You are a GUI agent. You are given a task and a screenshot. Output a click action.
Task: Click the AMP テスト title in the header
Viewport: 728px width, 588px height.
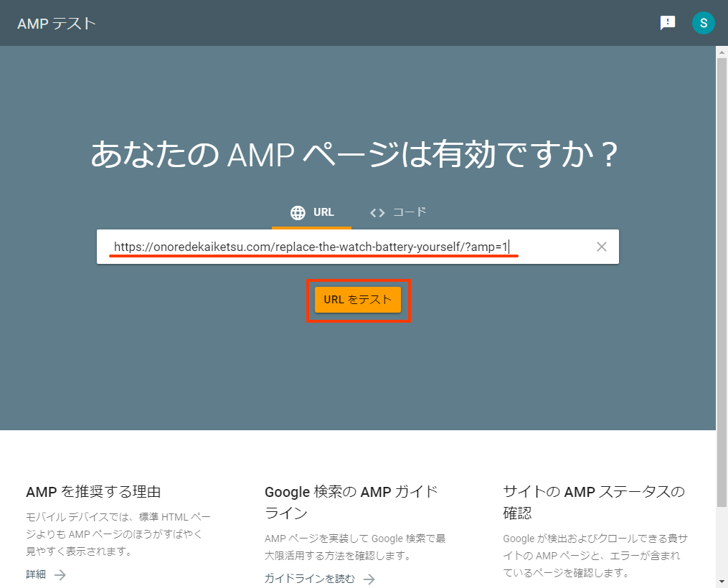point(57,23)
